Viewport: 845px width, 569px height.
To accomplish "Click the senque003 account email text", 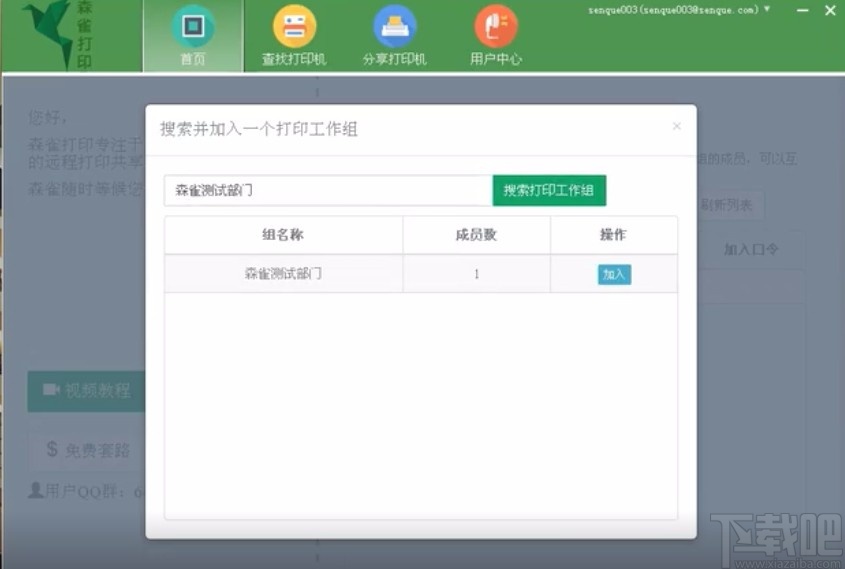I will click(673, 10).
